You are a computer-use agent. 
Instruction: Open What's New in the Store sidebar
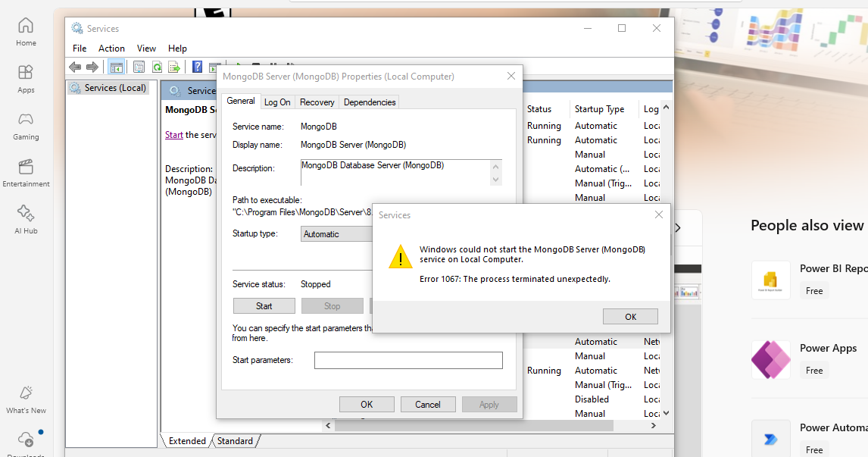tap(26, 400)
